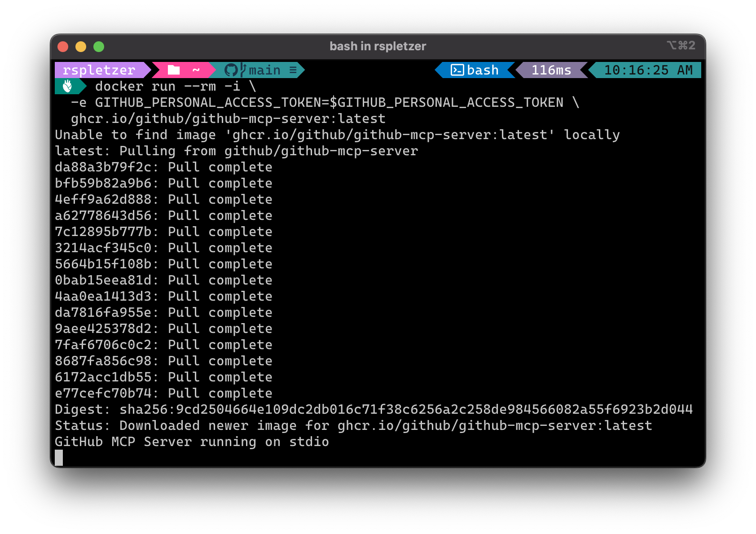Screen dimensions: 756x534
Task: Click the 6172acc1db55 Pull complete line
Action: coord(163,377)
